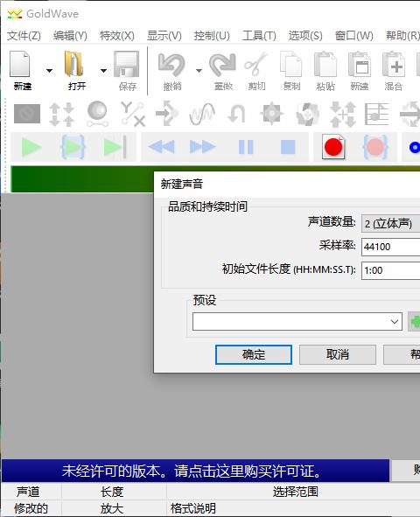Click the 取消 button
Image resolution: width=420 pixels, height=517 pixels.
pos(338,354)
